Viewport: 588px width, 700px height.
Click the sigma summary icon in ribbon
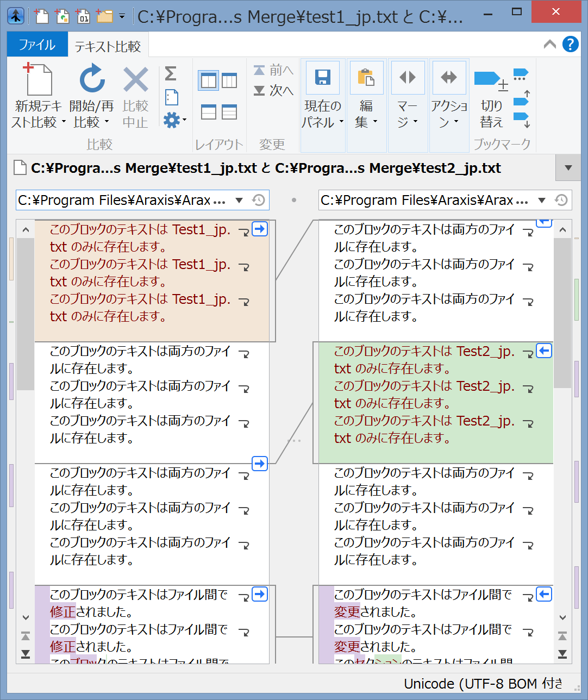171,73
